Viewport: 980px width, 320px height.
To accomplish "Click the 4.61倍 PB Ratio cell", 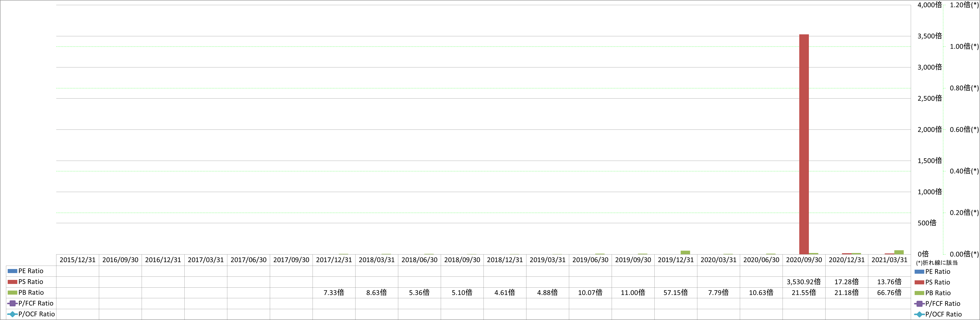I will point(505,293).
